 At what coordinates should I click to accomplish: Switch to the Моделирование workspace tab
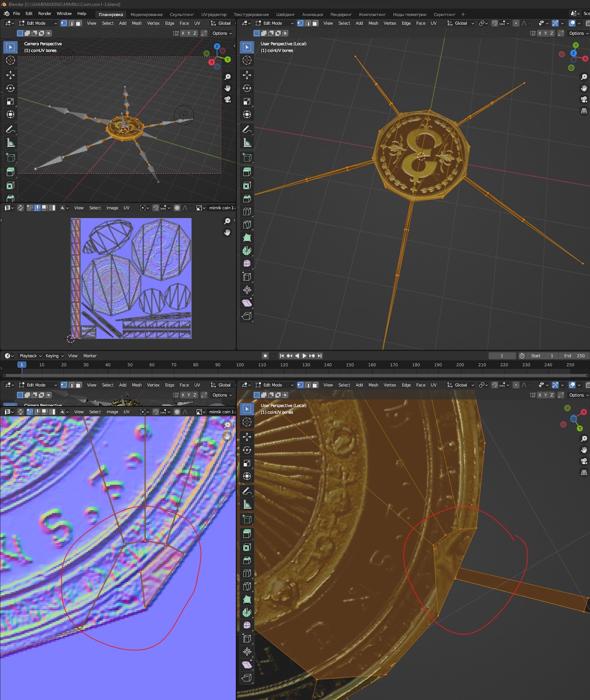point(146,14)
